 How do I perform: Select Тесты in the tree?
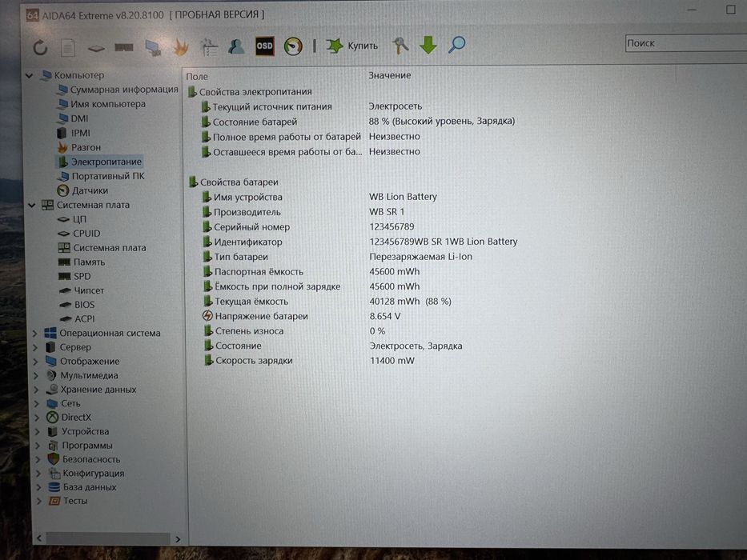tap(69, 501)
